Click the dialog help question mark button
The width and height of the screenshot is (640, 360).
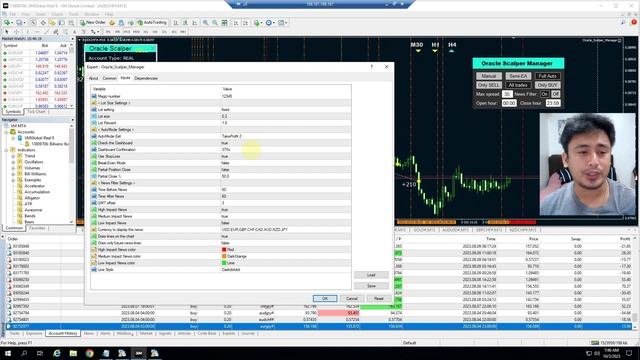[x=371, y=67]
